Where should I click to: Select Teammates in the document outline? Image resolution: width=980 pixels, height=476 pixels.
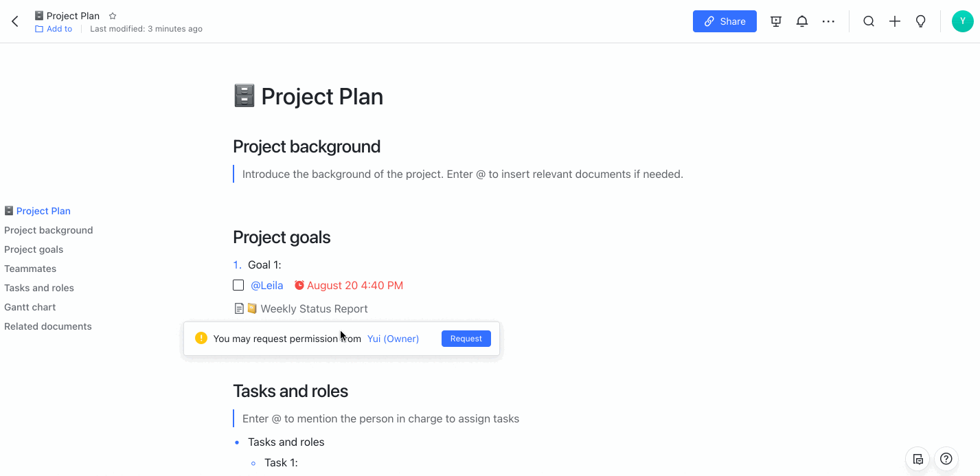(30, 269)
